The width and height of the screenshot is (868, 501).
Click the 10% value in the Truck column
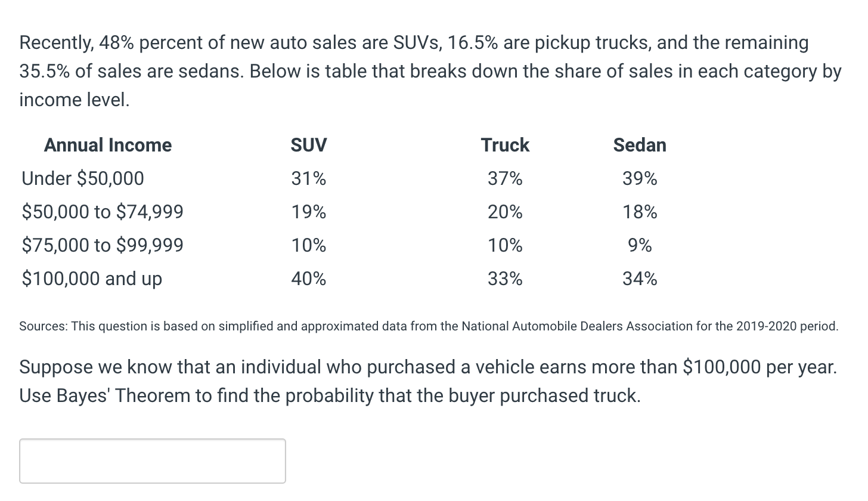tap(504, 245)
